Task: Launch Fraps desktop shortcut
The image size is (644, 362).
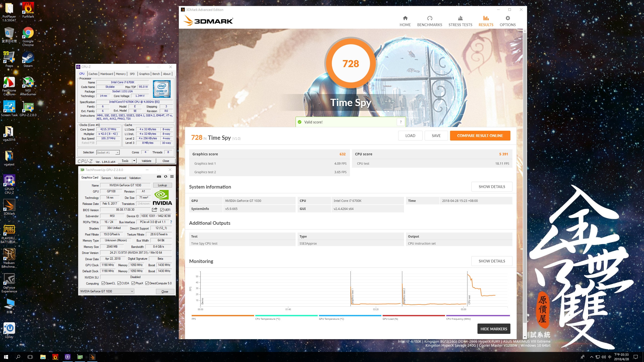Action: coord(9,59)
